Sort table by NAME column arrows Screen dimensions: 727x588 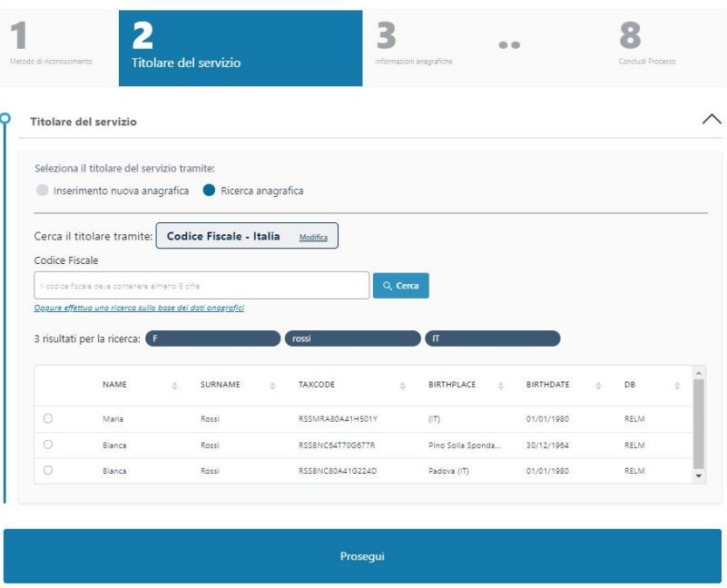tap(173, 386)
